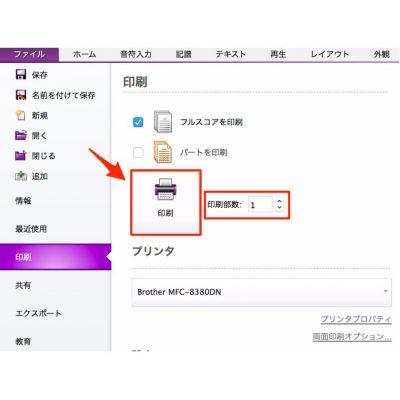The width and height of the screenshot is (400, 400).
Task: Switch to the レイアウト tab
Action: click(x=330, y=54)
